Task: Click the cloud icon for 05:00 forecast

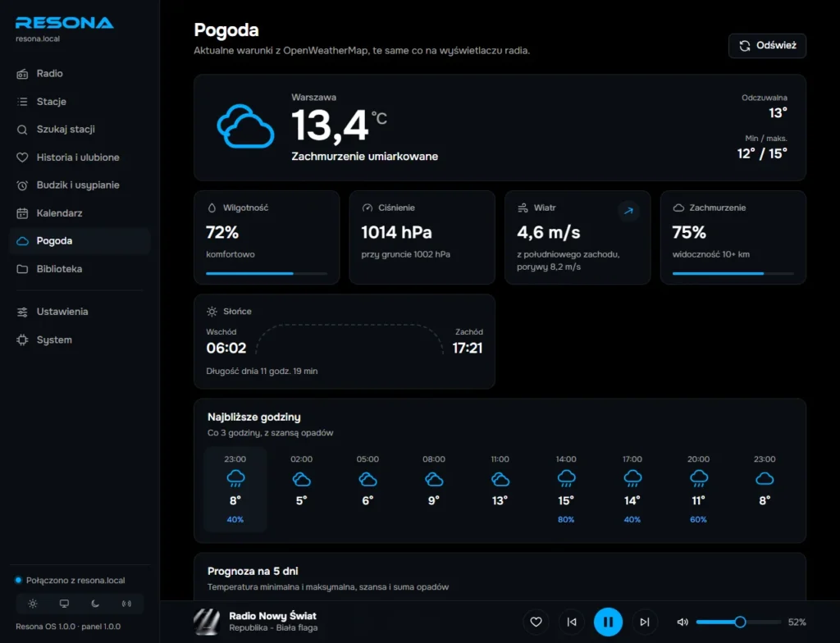Action: pos(367,479)
